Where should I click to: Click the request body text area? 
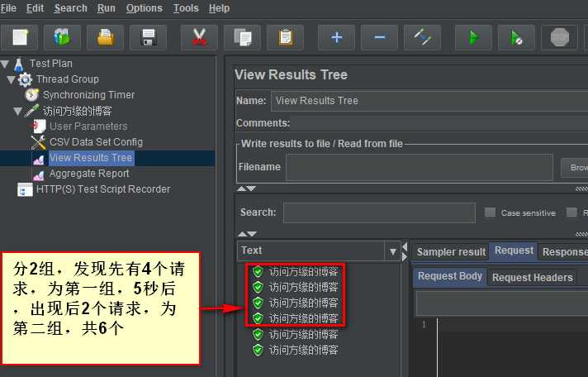click(513, 347)
